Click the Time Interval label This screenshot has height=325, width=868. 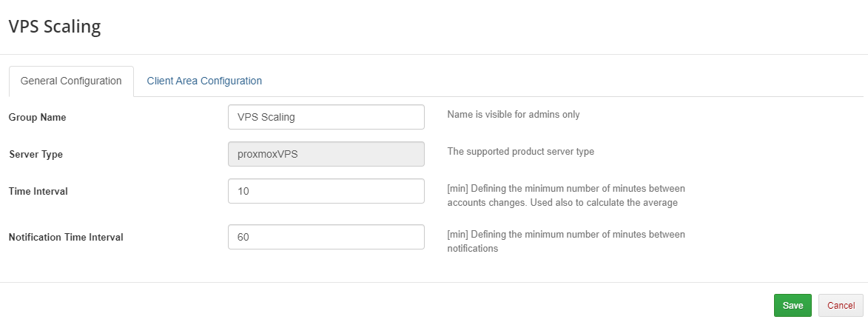point(38,191)
